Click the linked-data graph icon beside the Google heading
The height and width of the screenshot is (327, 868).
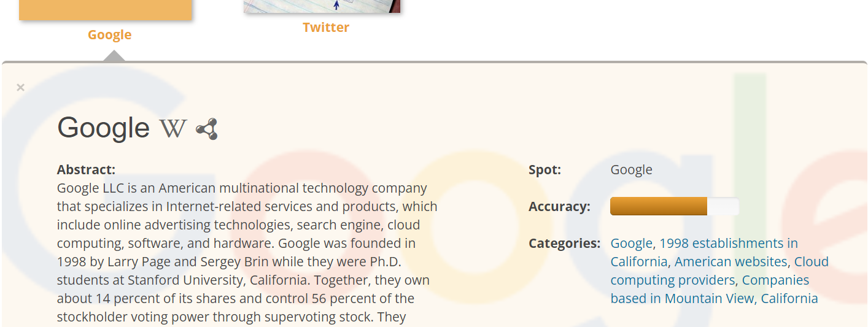coord(207,129)
